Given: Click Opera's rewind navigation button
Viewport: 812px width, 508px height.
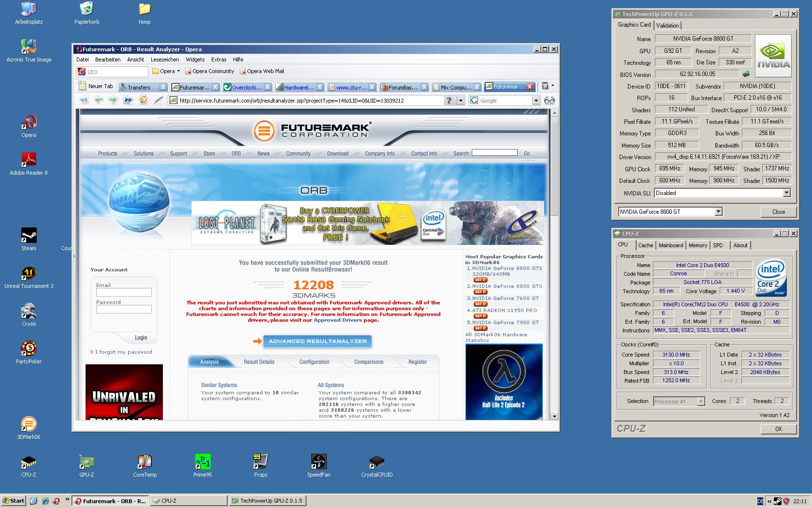Looking at the screenshot, I should [x=84, y=100].
